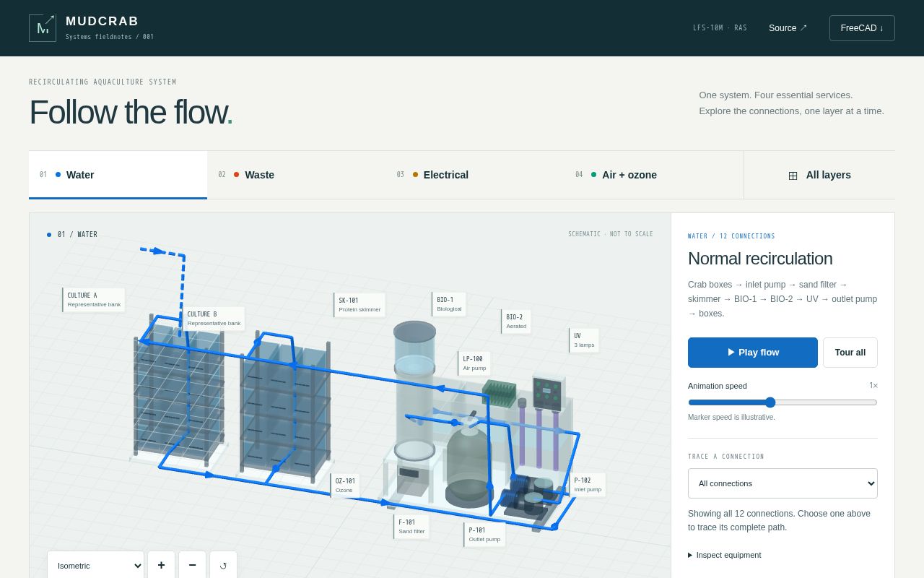Image resolution: width=924 pixels, height=578 pixels.
Task: Open the view dropdown set to Isometric
Action: [95, 565]
